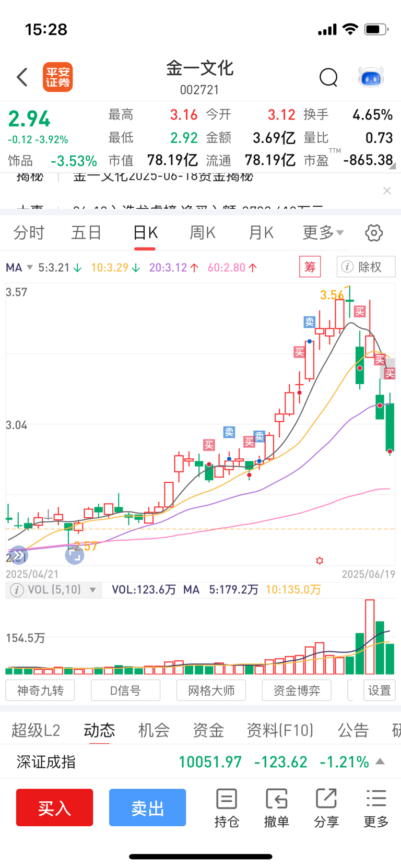Go back using the left arrow
This screenshot has height=868, width=401.
(22, 77)
